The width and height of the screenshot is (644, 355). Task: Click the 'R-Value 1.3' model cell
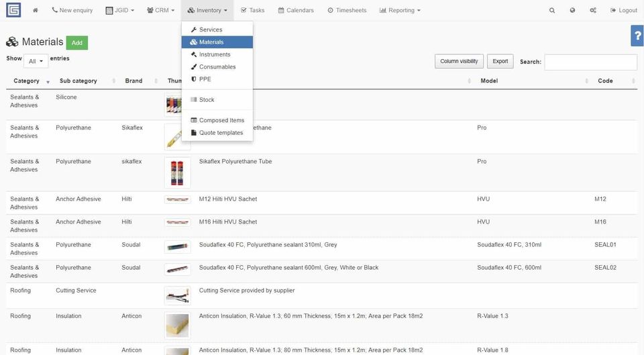[x=492, y=316]
